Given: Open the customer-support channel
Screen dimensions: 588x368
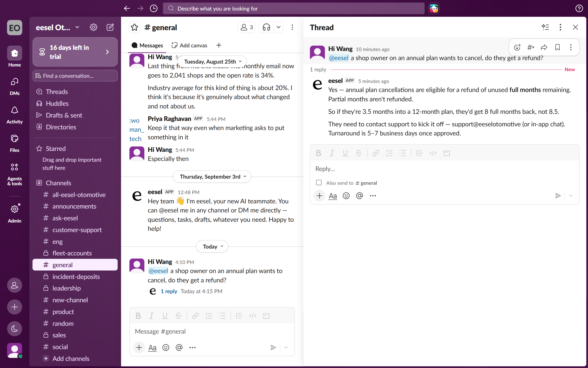Looking at the screenshot, I should (75, 230).
